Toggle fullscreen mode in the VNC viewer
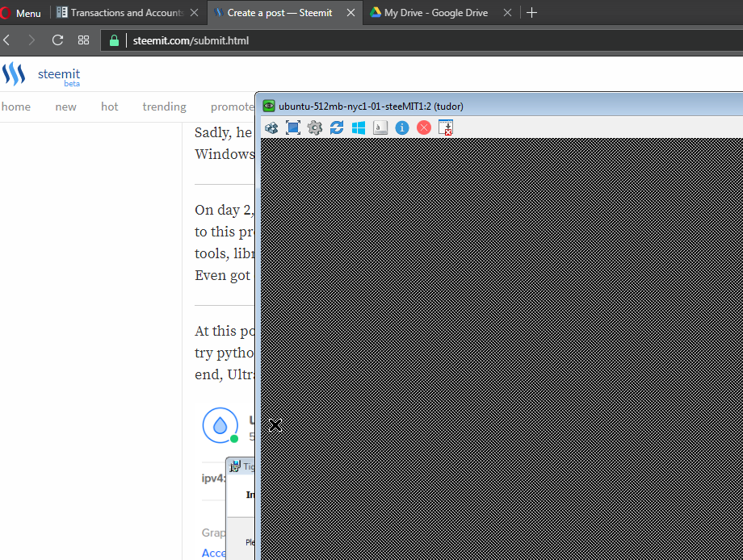Image resolution: width=743 pixels, height=560 pixels. [293, 127]
